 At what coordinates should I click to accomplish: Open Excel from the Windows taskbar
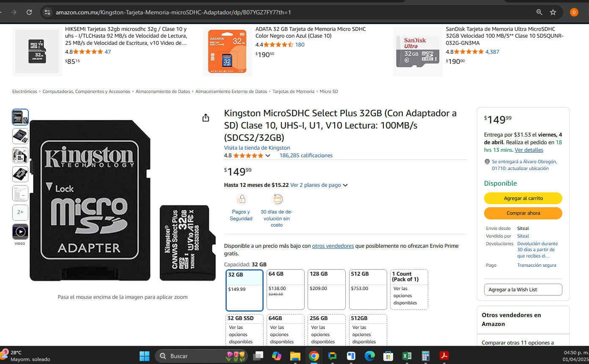pyautogui.click(x=407, y=356)
